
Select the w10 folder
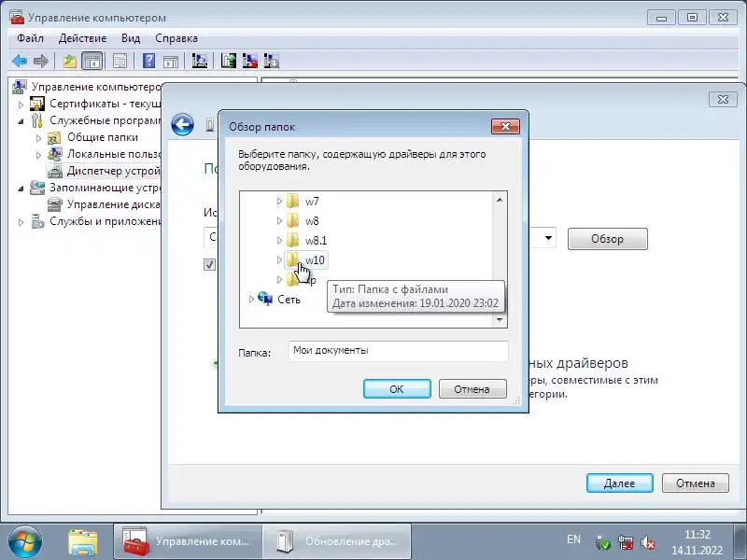[306, 260]
